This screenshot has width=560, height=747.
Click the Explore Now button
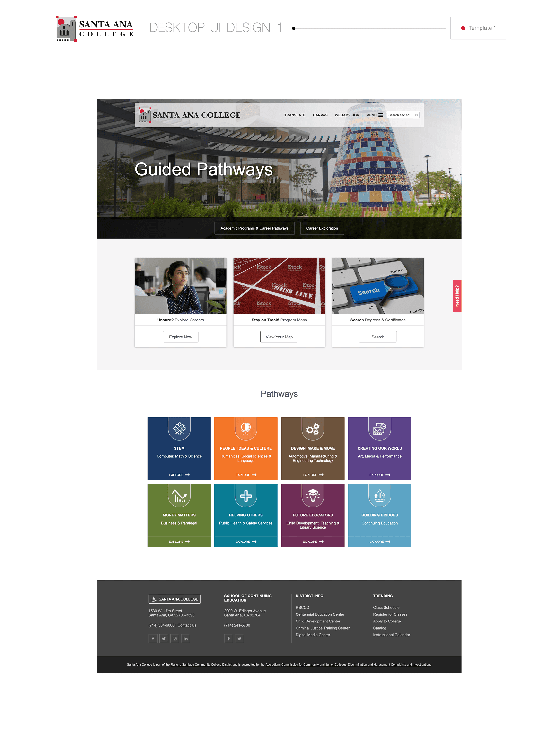181,337
